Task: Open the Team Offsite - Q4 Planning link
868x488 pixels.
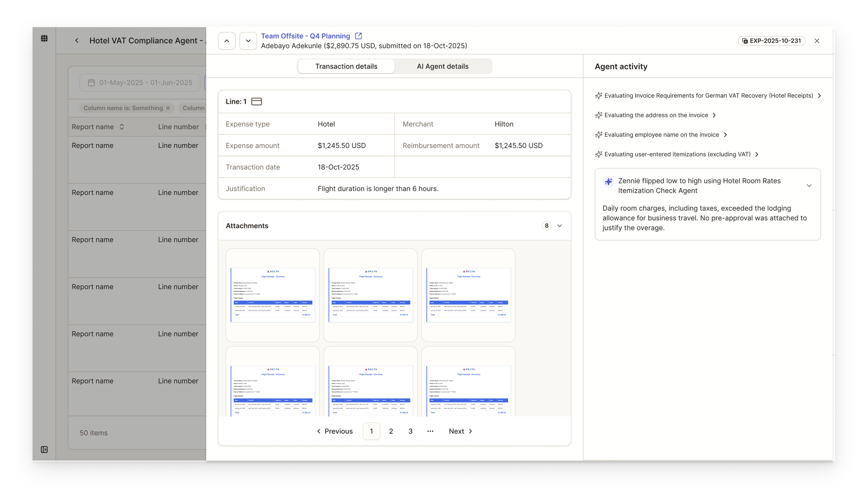Action: click(x=305, y=36)
